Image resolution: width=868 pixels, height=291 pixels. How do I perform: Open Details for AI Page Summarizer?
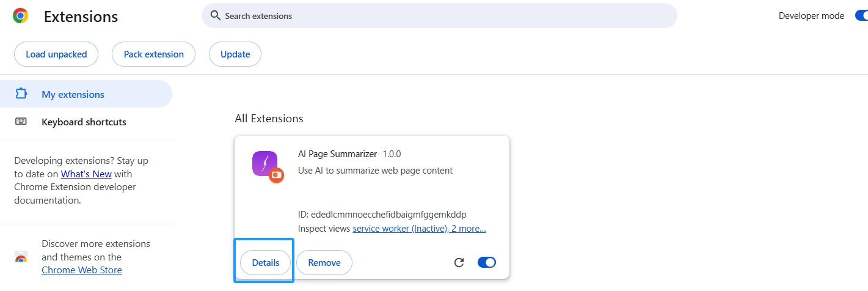coord(265,263)
